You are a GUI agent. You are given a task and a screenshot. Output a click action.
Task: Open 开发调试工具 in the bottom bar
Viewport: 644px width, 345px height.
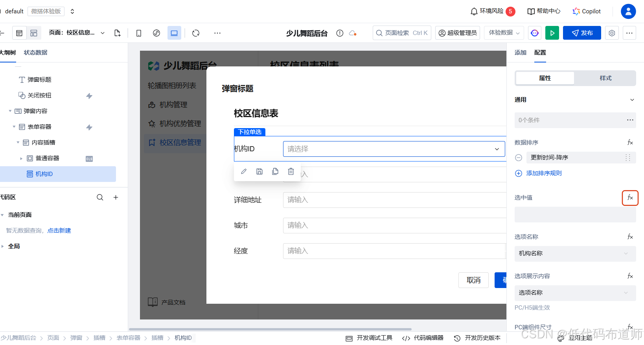click(x=369, y=338)
